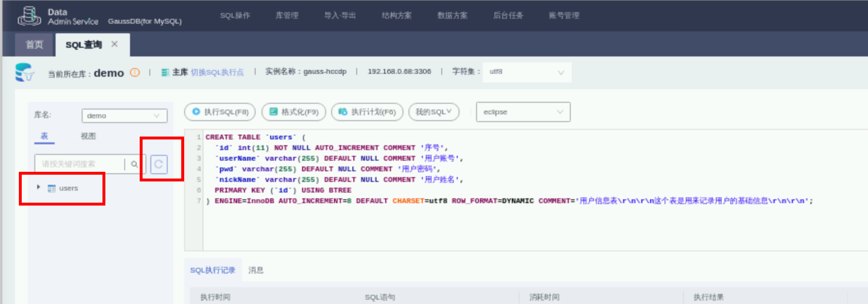
Task: Click line 1 CREATE TABLE in editor
Action: pos(256,137)
